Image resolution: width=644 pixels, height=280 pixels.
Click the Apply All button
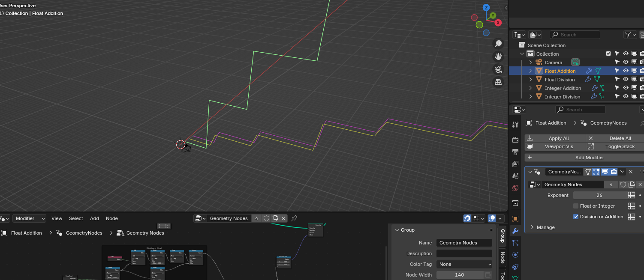pyautogui.click(x=555, y=138)
